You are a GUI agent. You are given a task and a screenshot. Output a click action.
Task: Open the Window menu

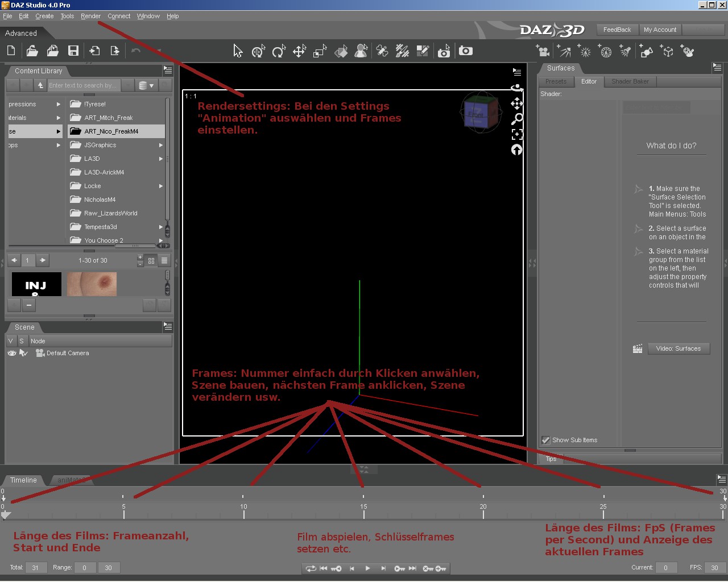[x=148, y=16]
